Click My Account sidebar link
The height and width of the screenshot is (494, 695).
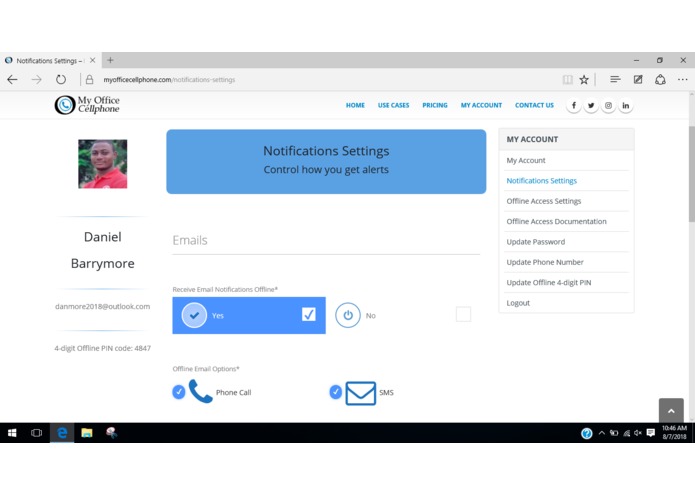coord(526,160)
